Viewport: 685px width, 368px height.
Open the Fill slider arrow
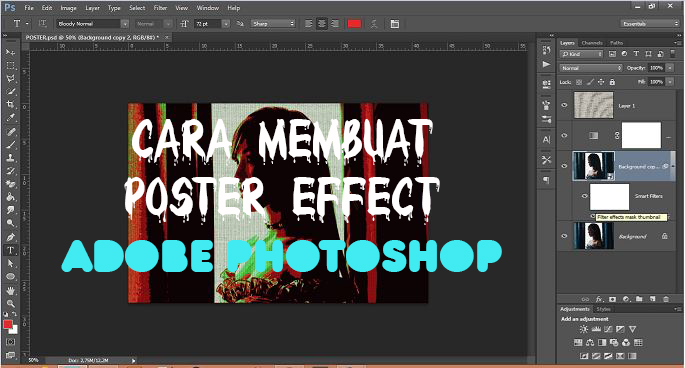pyautogui.click(x=670, y=82)
